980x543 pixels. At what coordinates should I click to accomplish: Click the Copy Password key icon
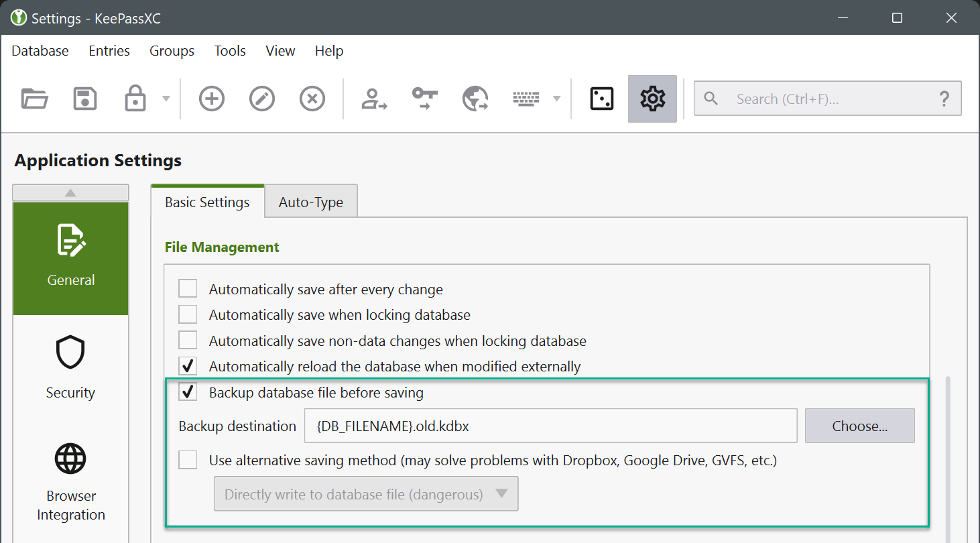(424, 99)
